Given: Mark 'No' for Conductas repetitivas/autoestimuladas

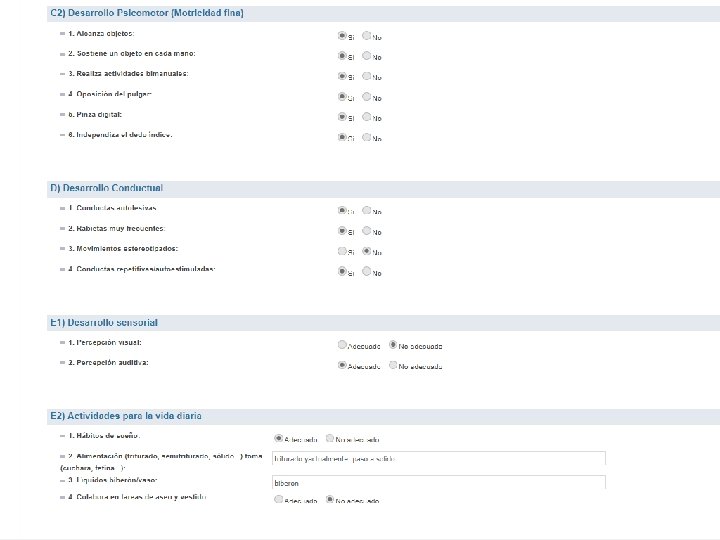Looking at the screenshot, I should tap(367, 272).
